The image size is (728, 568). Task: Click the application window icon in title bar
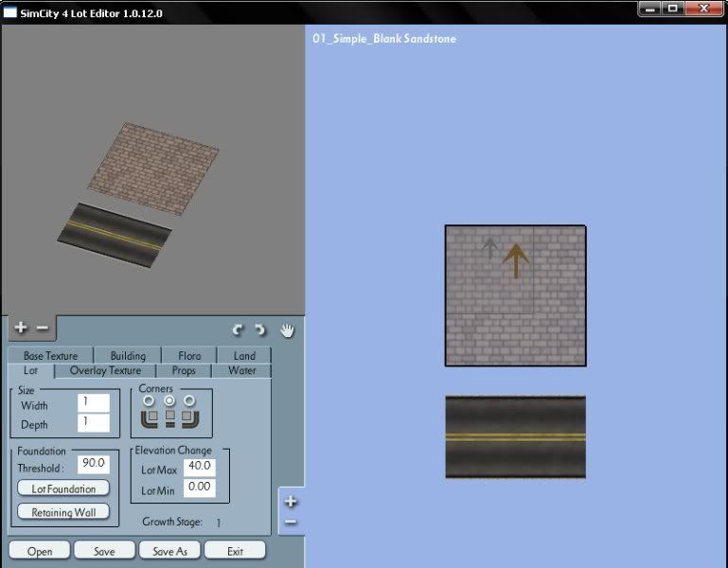tap(10, 12)
